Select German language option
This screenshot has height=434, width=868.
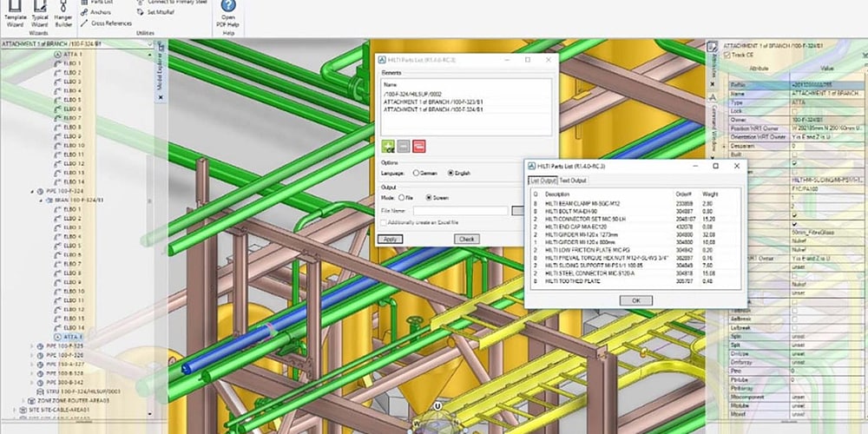(x=416, y=174)
